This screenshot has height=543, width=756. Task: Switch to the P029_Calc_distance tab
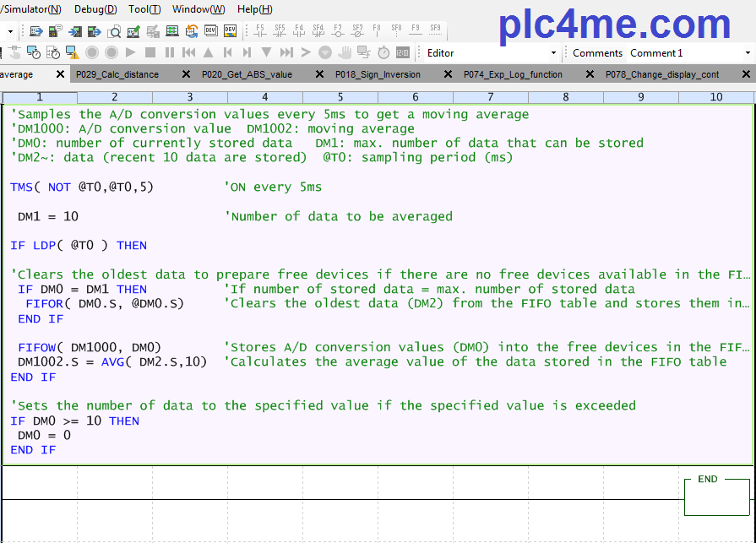coord(117,74)
